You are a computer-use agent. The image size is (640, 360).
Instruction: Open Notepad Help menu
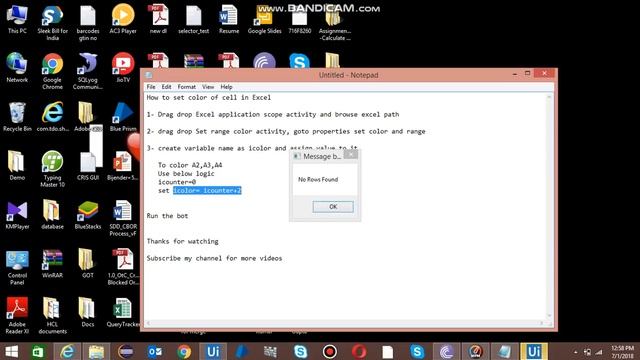click(x=226, y=87)
